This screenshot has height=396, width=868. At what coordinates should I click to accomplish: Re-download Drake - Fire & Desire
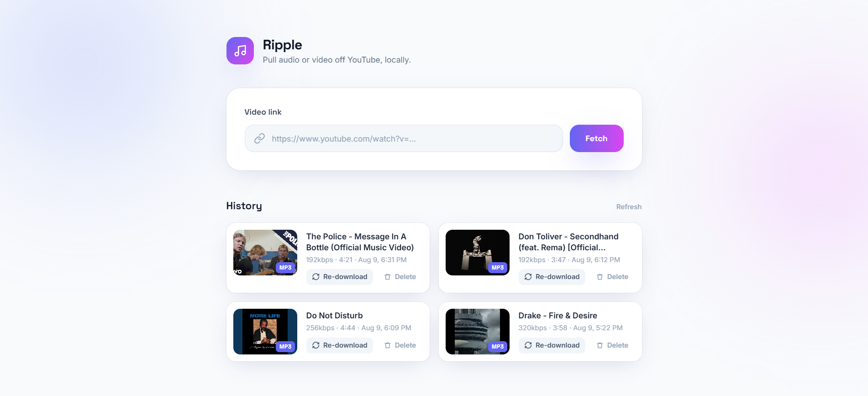(x=552, y=345)
